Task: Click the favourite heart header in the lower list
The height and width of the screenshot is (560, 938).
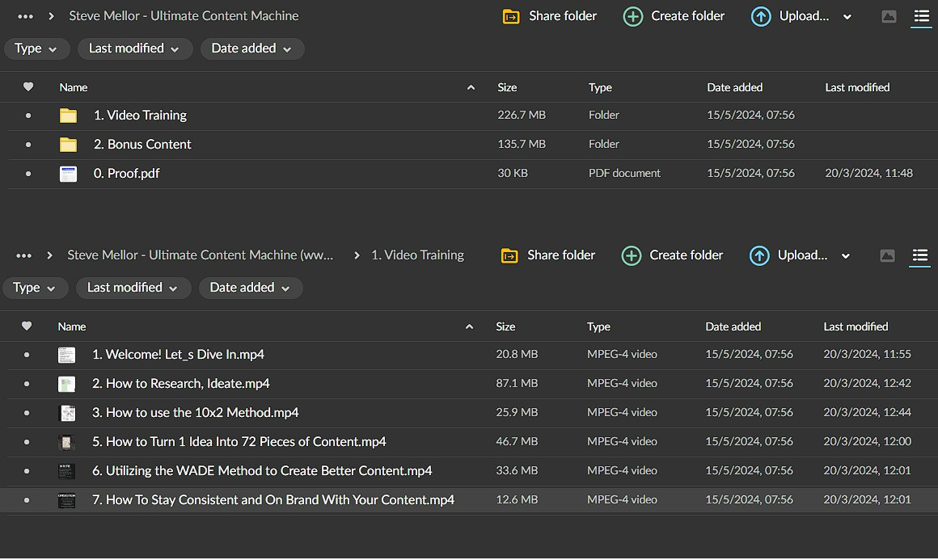Action: (x=27, y=326)
